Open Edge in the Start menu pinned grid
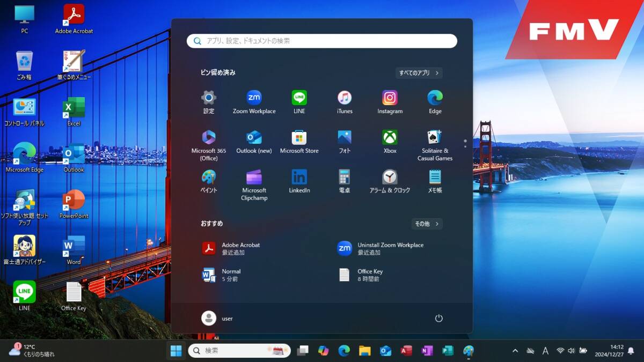The height and width of the screenshot is (362, 644). point(435,102)
